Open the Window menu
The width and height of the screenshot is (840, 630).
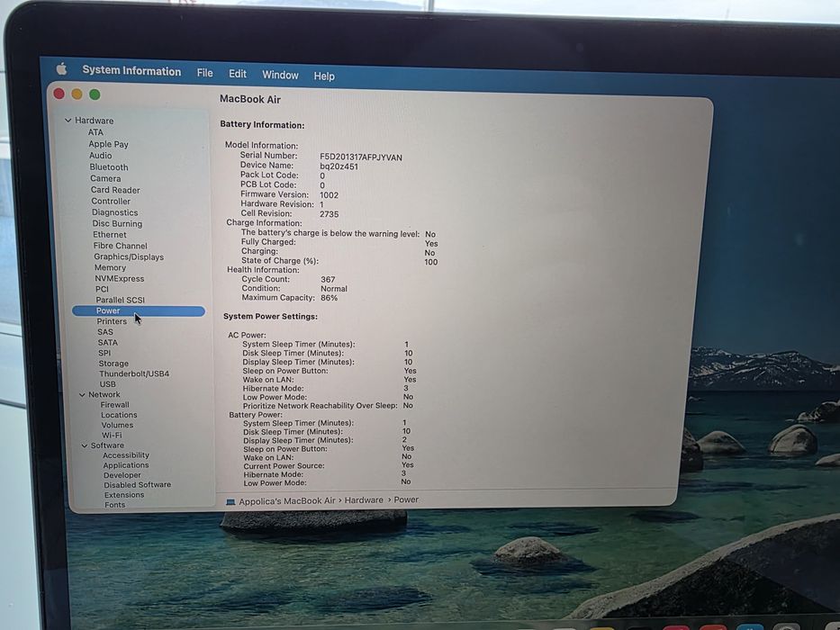(x=280, y=75)
